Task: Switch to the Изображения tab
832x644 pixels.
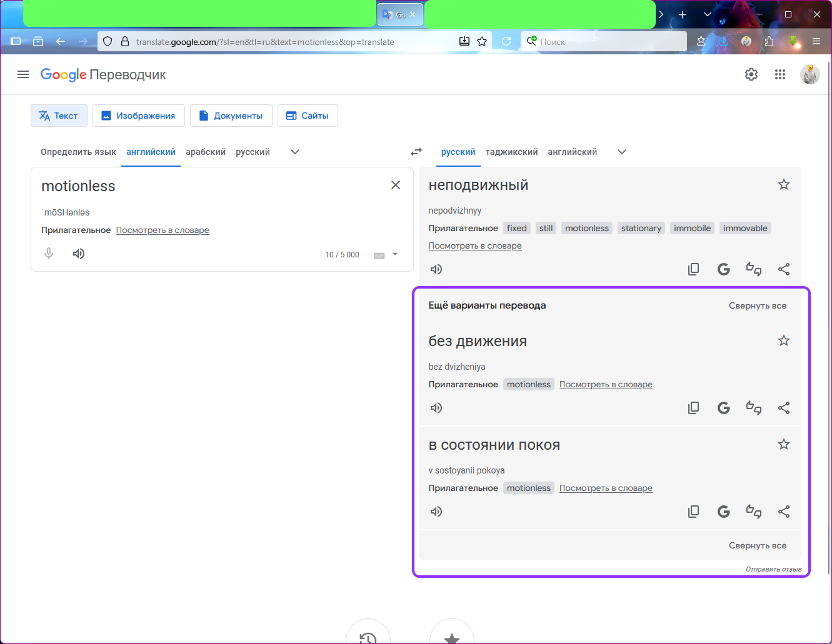Action: [139, 116]
